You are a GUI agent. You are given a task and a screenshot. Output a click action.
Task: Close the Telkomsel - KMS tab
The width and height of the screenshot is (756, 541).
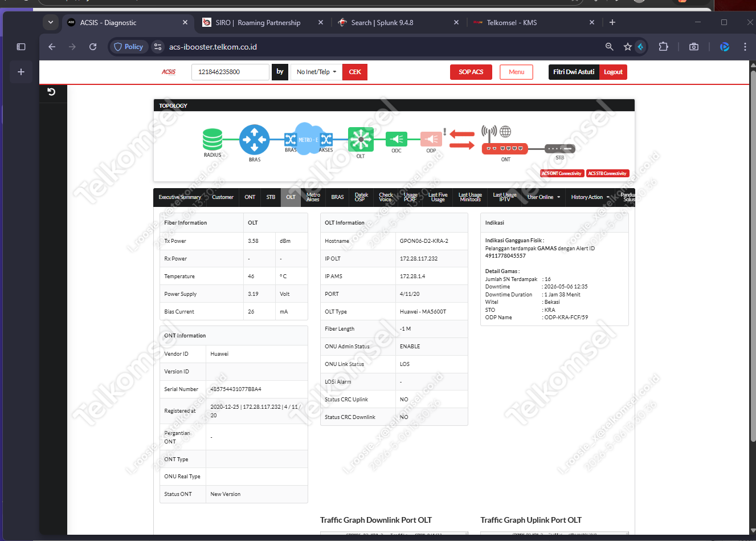tap(592, 23)
